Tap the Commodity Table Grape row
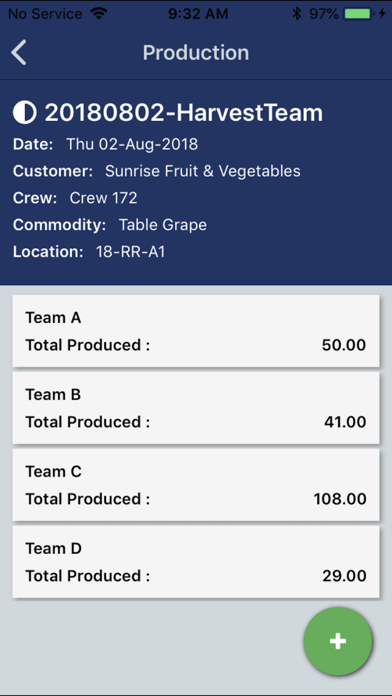Screen dimensions: 392x696 point(110,225)
